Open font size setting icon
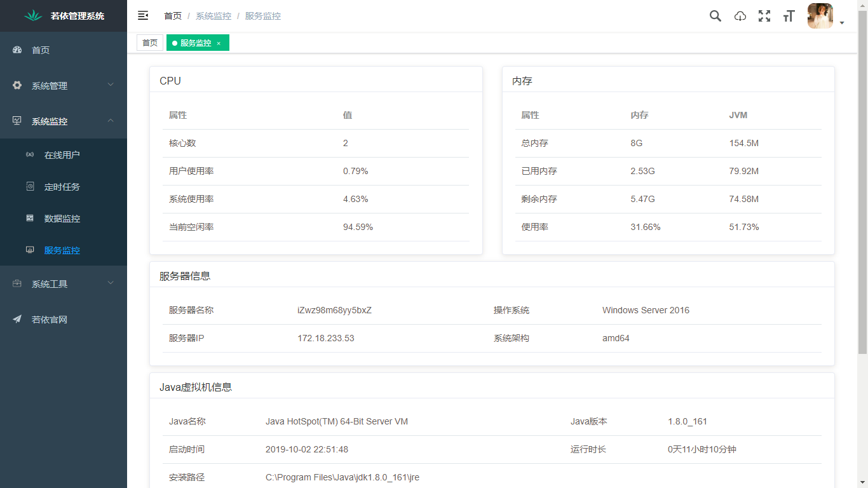Screen dimensions: 868x488 click(x=789, y=16)
